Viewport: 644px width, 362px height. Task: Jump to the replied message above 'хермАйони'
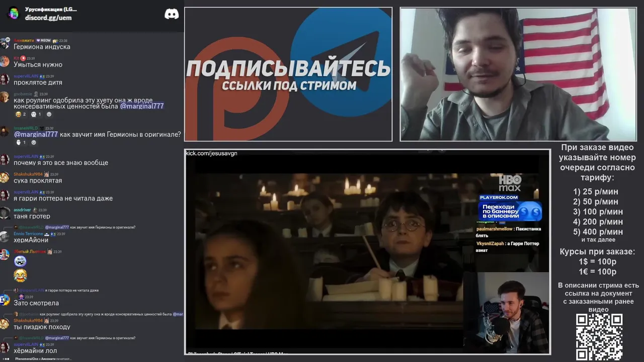pos(74,227)
